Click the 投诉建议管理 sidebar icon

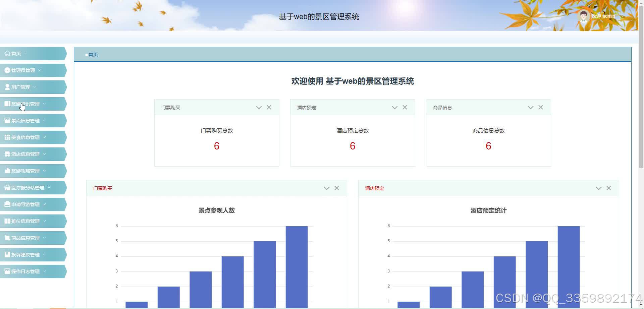tap(7, 254)
